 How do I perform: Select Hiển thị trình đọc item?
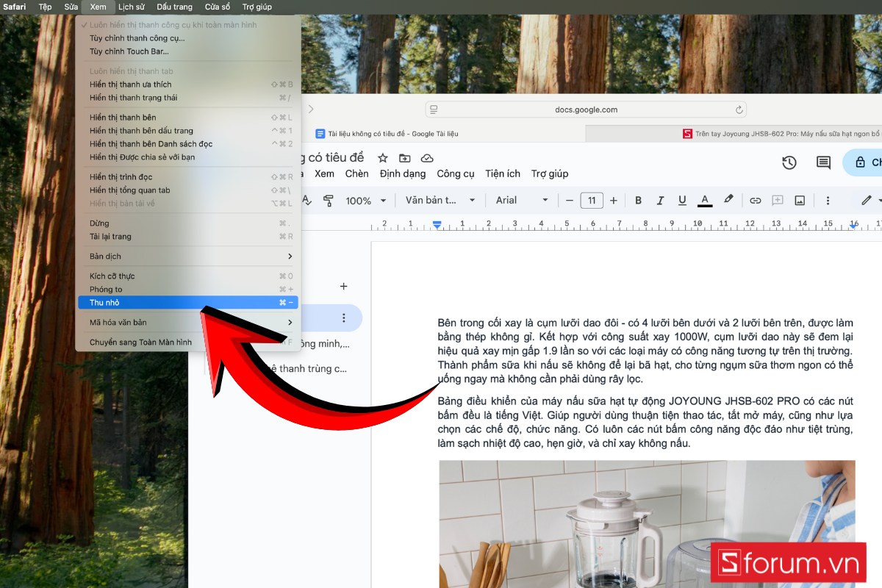pyautogui.click(x=188, y=176)
